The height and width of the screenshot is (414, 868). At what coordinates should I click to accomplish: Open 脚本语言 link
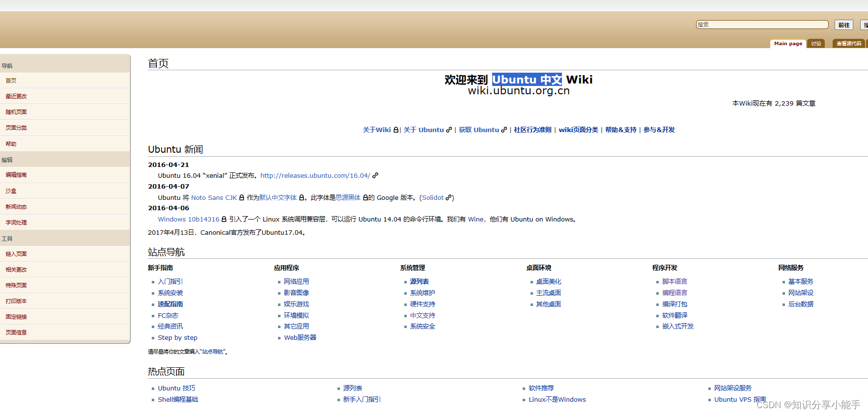(x=674, y=281)
